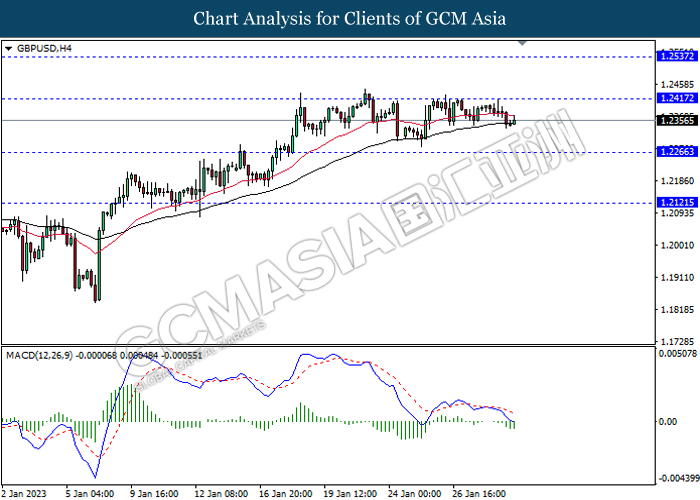Select the MACD(12,26,9) indicator label
This screenshot has width=700, height=500.
[x=104, y=356]
